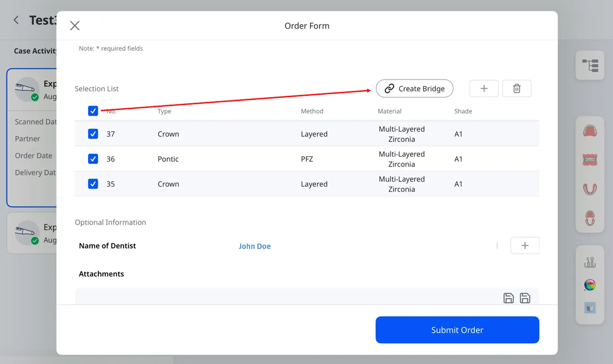Click the Material column header
Image resolution: width=613 pixels, height=364 pixels.
click(389, 111)
